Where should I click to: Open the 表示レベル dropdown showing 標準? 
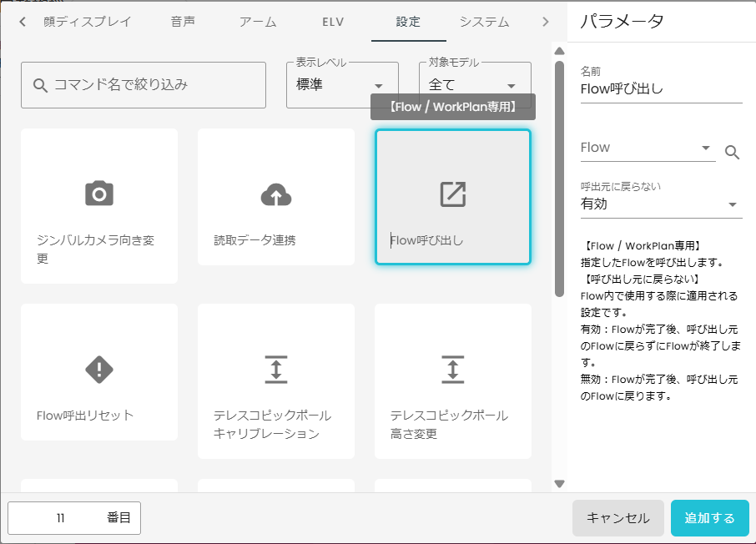point(381,85)
